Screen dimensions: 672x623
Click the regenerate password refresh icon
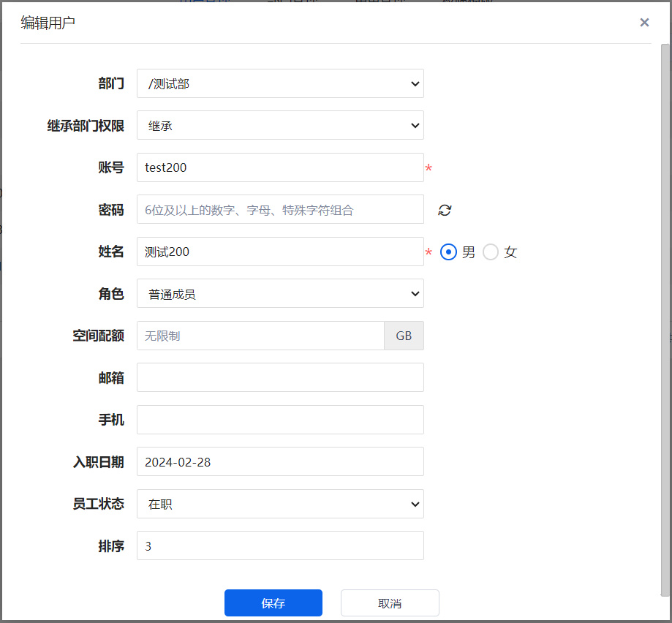(x=445, y=210)
